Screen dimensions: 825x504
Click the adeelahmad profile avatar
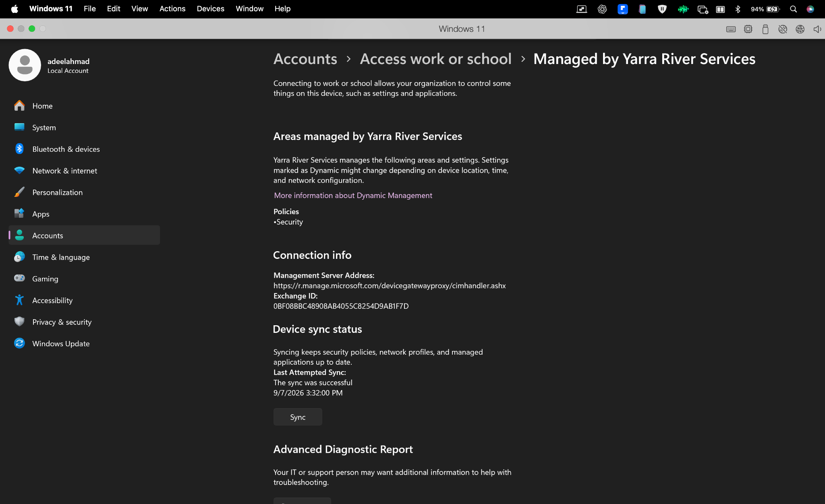(x=25, y=65)
